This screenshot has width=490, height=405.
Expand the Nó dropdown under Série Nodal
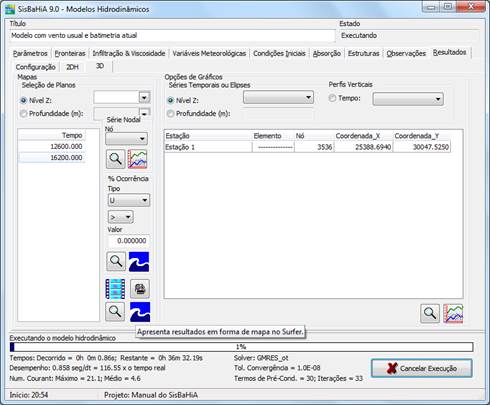(126, 138)
